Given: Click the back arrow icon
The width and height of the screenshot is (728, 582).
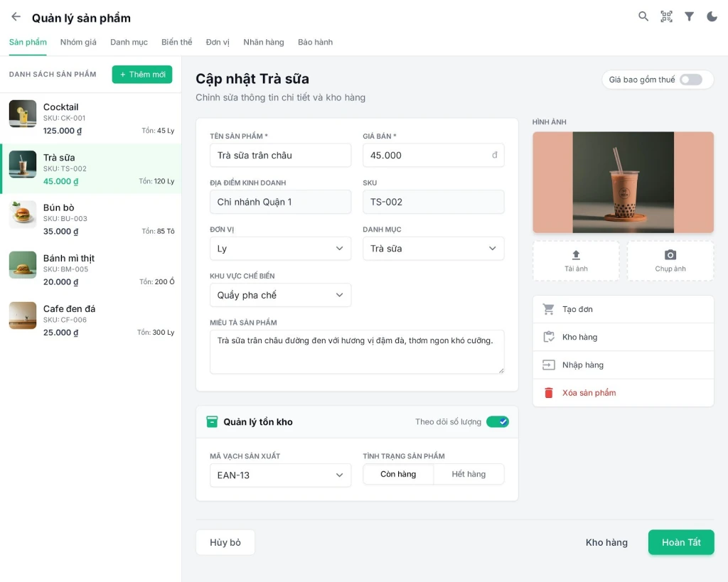Looking at the screenshot, I should click(x=16, y=17).
